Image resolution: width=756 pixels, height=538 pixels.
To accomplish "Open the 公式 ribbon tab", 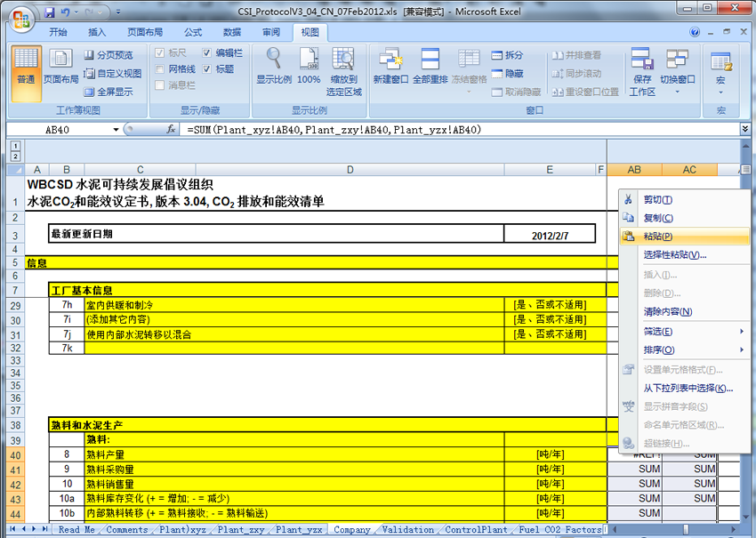I will (x=193, y=32).
